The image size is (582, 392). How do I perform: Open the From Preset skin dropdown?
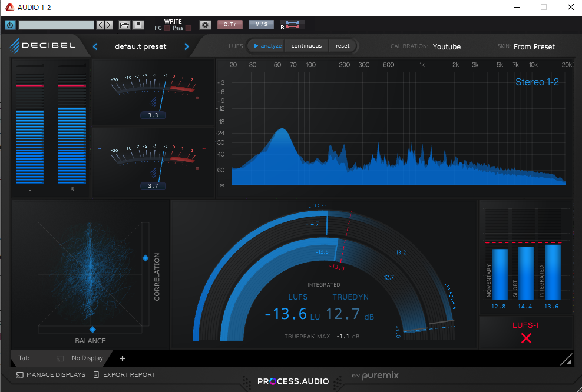click(534, 46)
